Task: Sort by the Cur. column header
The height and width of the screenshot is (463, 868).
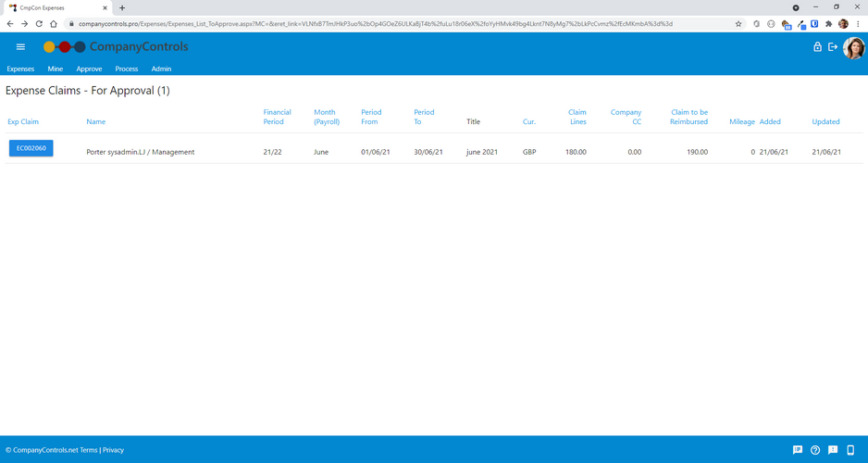Action: pos(529,122)
